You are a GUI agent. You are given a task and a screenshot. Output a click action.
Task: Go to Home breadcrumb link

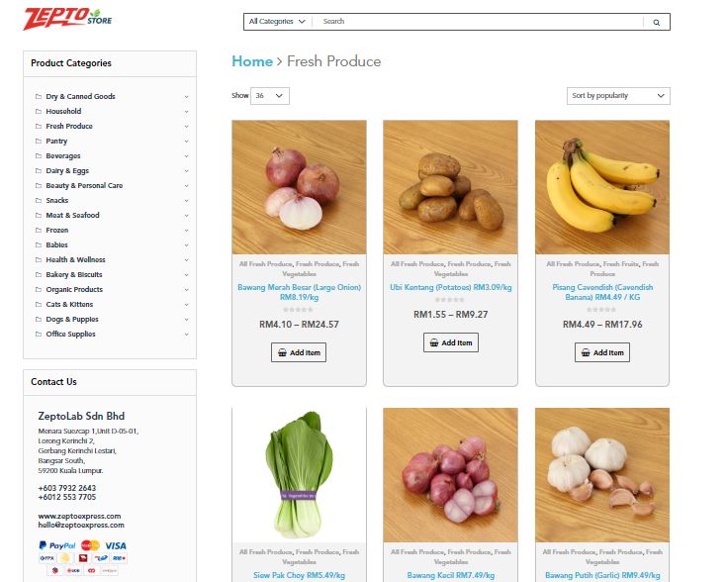pyautogui.click(x=252, y=61)
